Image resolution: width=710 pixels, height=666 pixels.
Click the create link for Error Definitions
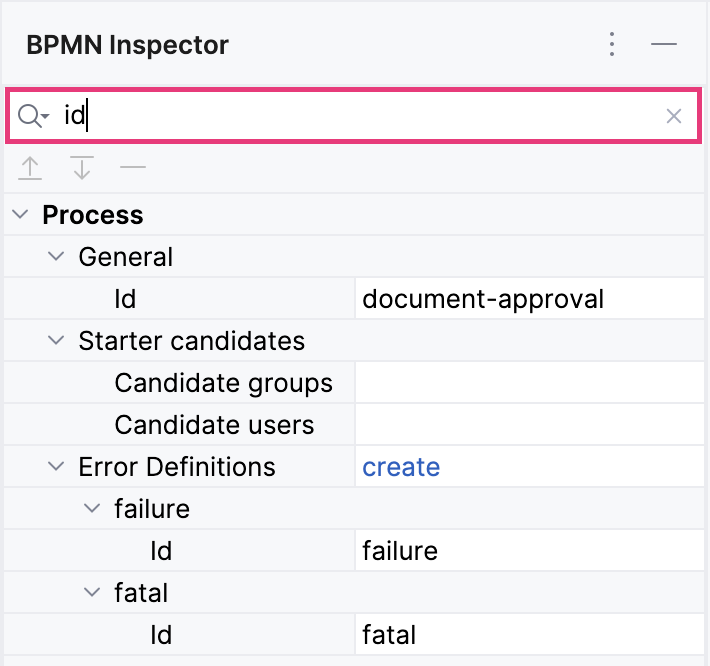[x=401, y=467]
